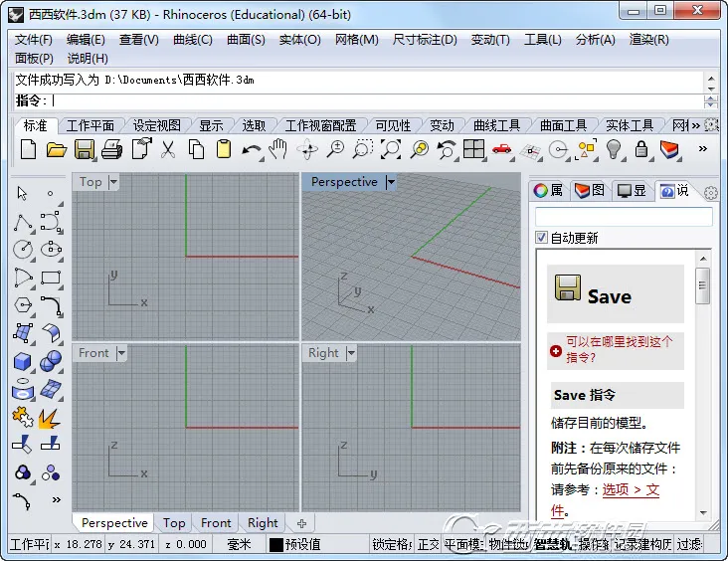
Task: Click the light bulb hide icon
Action: tap(614, 149)
